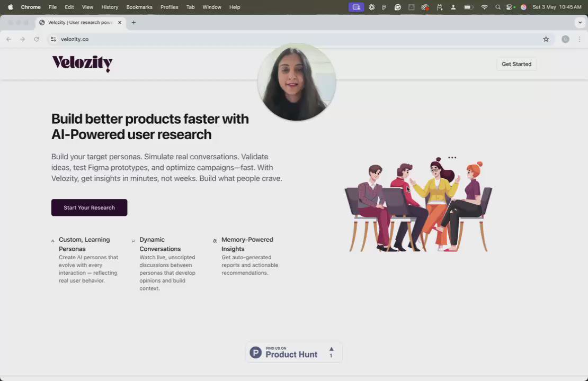The width and height of the screenshot is (588, 381).
Task: Open the Bookmarks menu
Action: click(x=139, y=7)
